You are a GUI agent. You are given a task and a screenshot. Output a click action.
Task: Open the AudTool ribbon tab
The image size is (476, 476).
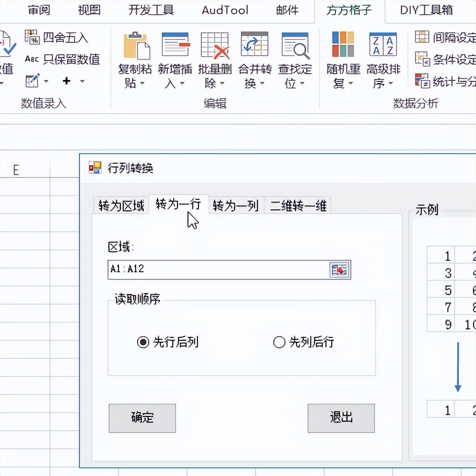(225, 10)
